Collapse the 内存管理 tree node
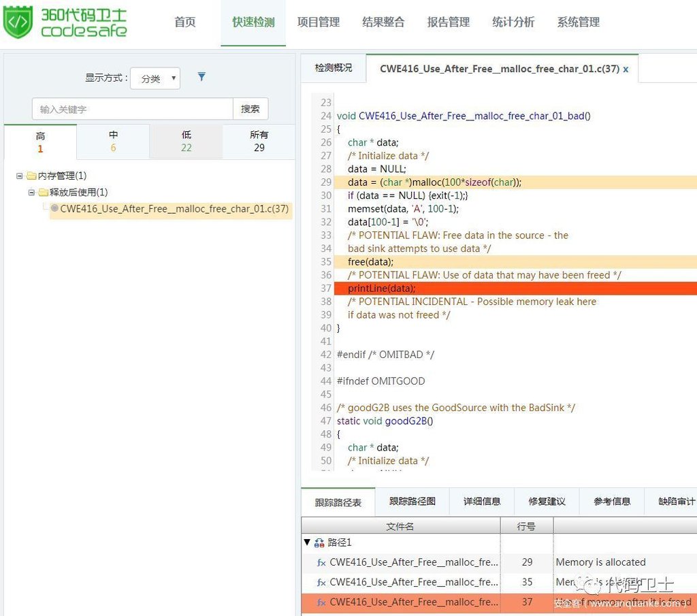 [x=20, y=176]
